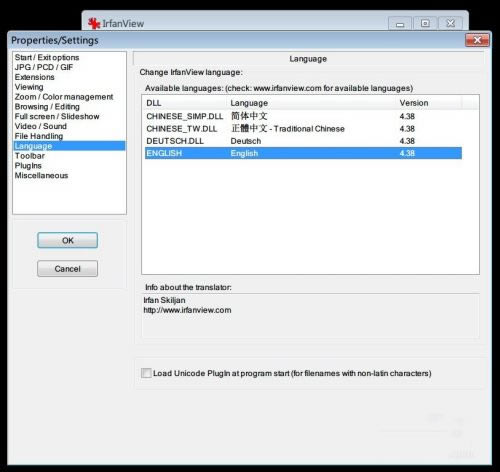Viewport: 500px width, 472px height.
Task: Close the Properties/Settings dialog
Action: click(477, 40)
